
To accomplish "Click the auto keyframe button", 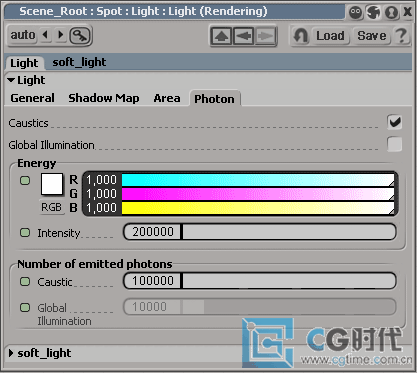I will (23, 35).
